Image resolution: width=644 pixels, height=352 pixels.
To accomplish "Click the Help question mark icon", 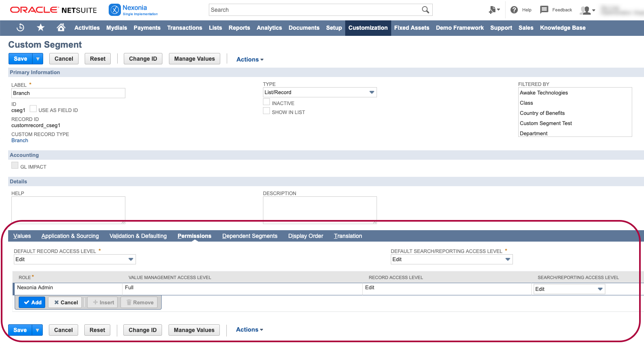I will pyautogui.click(x=514, y=10).
